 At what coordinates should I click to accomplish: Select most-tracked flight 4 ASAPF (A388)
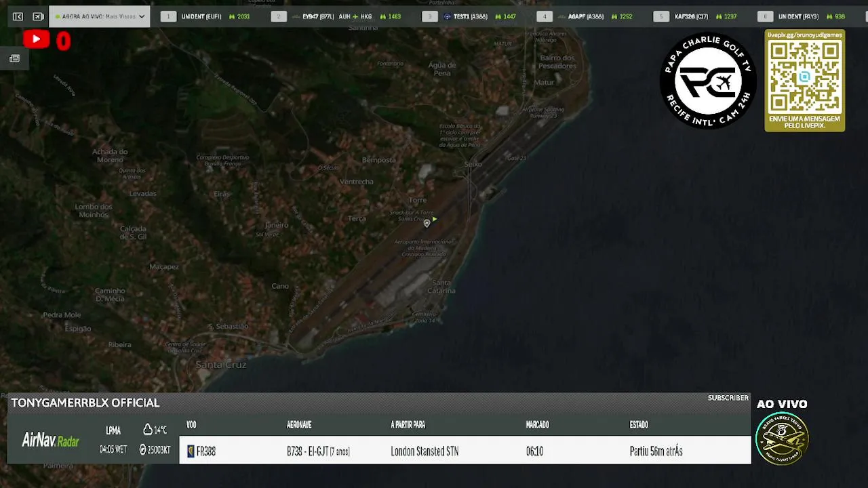pos(585,16)
